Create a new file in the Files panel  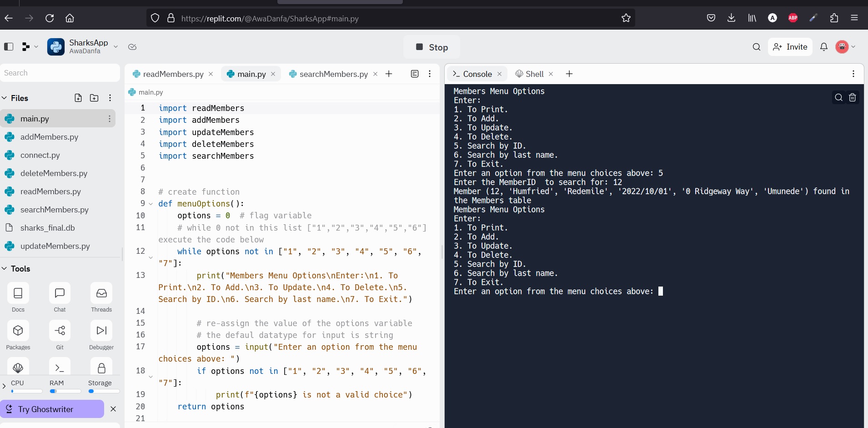coord(78,98)
